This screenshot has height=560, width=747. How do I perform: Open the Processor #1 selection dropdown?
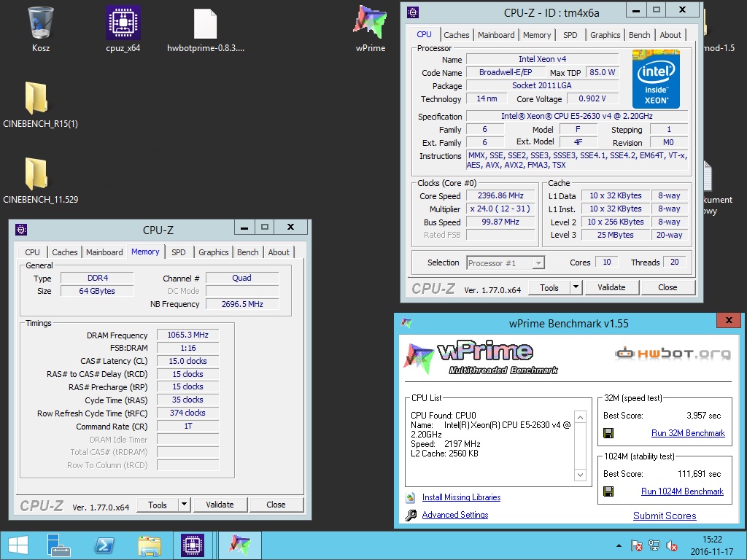(x=538, y=262)
